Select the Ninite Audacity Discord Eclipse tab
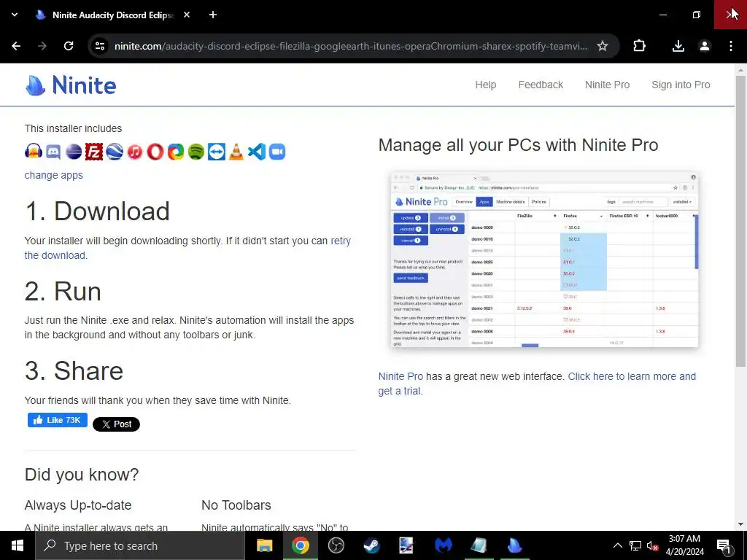This screenshot has height=560, width=747. [x=113, y=15]
